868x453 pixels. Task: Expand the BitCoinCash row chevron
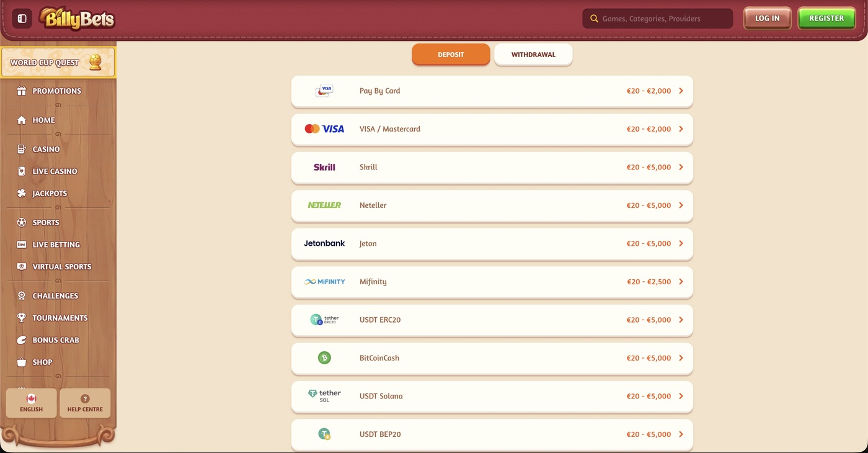click(x=681, y=358)
